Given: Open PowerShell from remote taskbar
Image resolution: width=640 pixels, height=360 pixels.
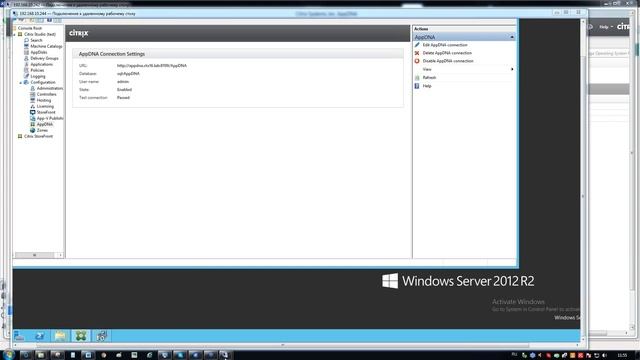Looking at the screenshot, I should coord(40,336).
